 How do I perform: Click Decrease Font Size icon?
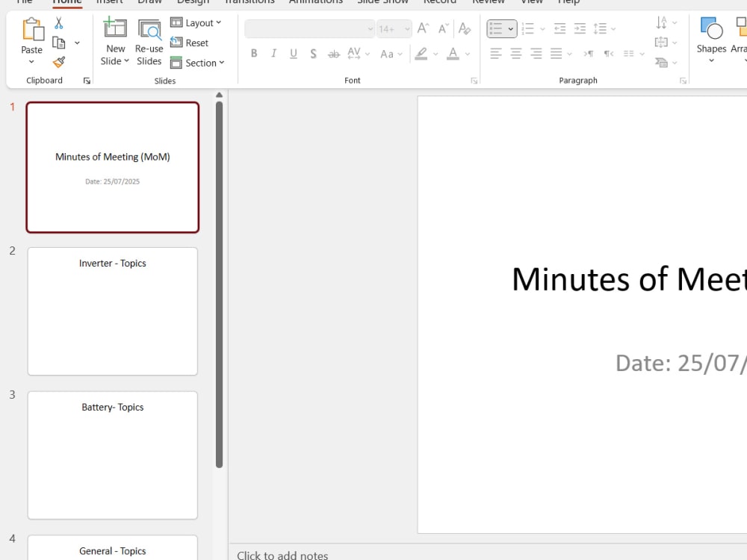[444, 28]
